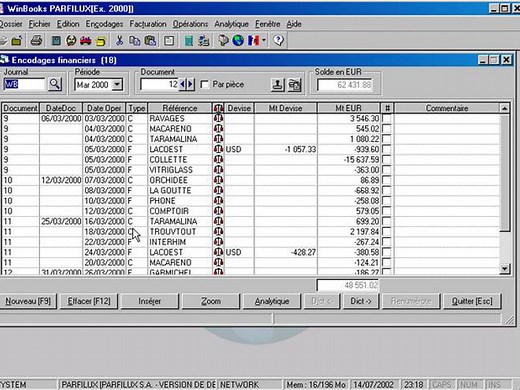Click the scale icon in TROUVTOUT row
The image size is (520, 390).
(x=218, y=231)
